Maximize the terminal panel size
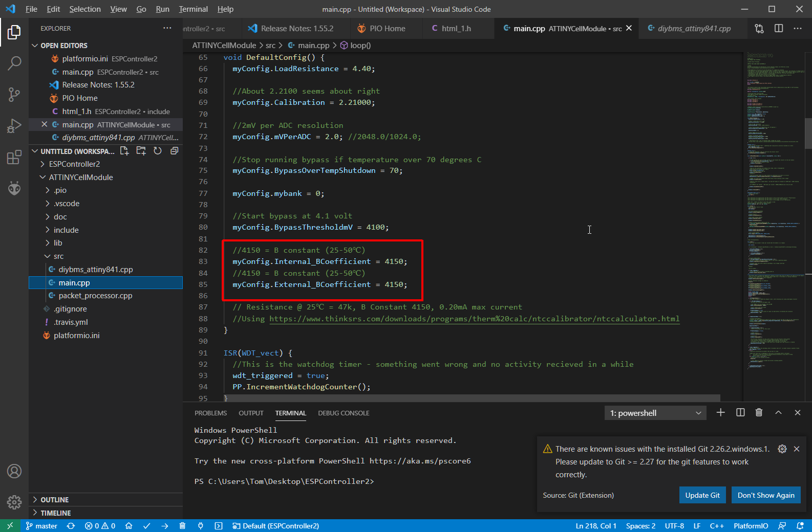This screenshot has height=532, width=812. point(778,413)
